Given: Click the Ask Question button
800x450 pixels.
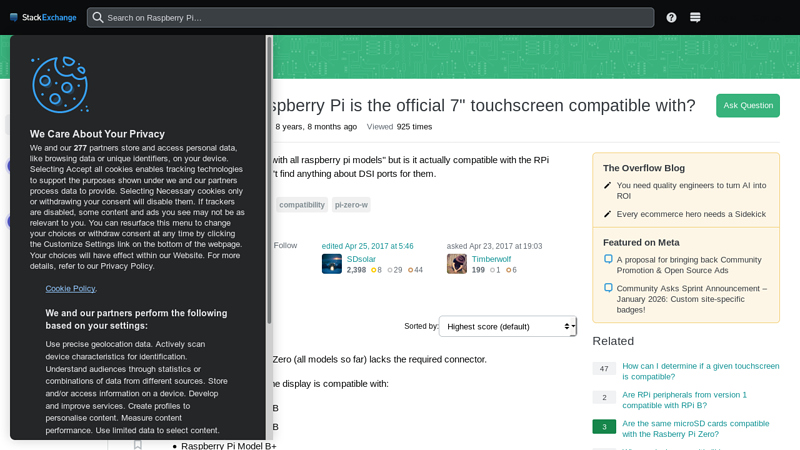Looking at the screenshot, I should click(x=748, y=106).
